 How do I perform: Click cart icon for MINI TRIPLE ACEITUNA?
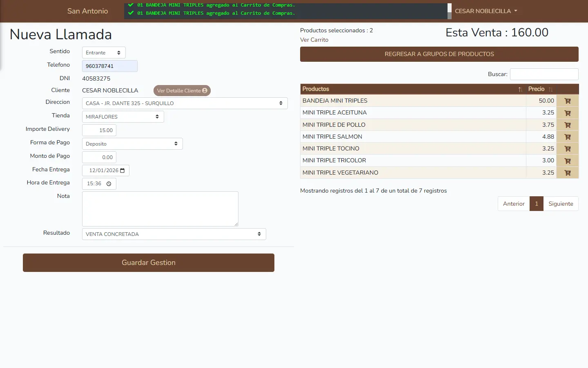click(x=567, y=113)
